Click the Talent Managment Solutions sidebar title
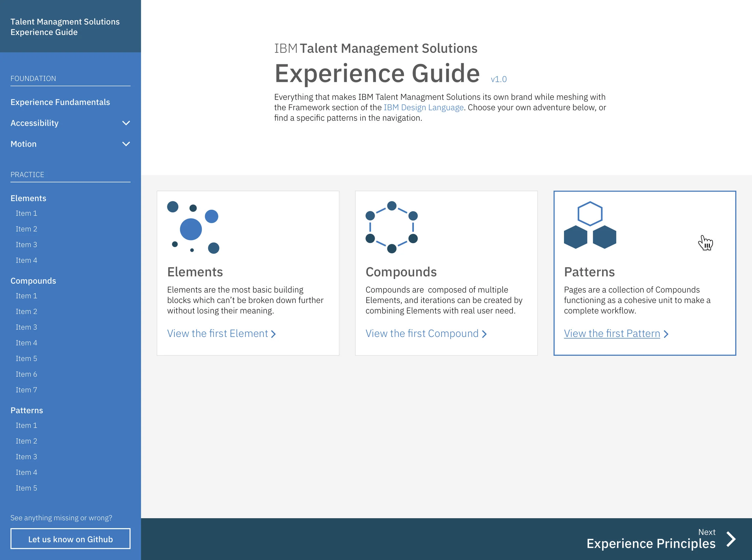The image size is (752, 560). click(x=65, y=27)
